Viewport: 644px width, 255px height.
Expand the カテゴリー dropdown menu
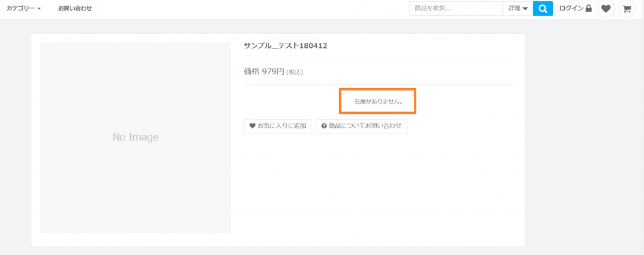click(23, 9)
